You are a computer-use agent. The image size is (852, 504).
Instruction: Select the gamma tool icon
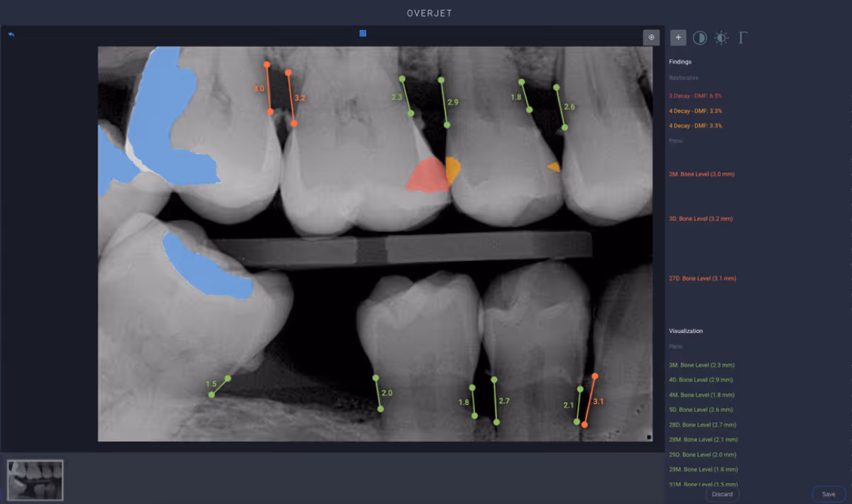(743, 38)
